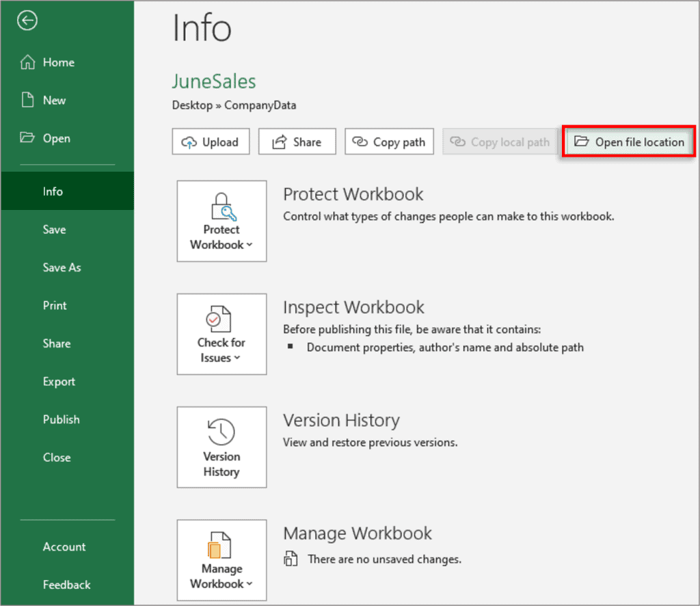The width and height of the screenshot is (700, 606).
Task: Open the Account page
Action: 64,546
